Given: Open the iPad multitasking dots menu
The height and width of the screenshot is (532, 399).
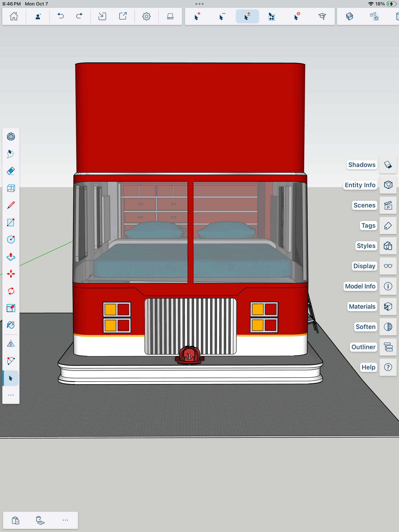Looking at the screenshot, I should (x=199, y=4).
